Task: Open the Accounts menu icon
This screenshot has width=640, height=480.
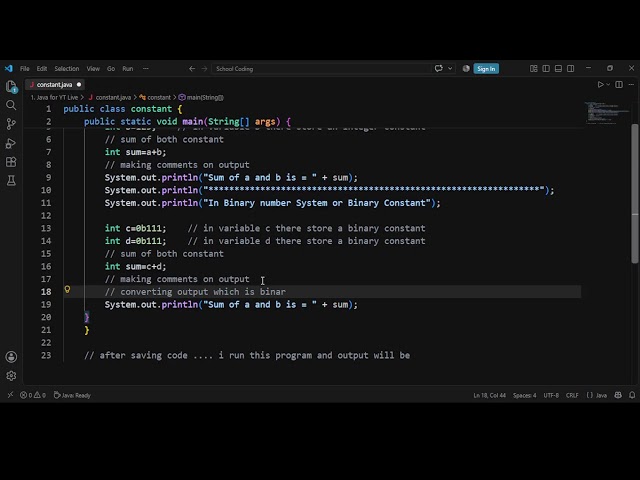Action: click(x=11, y=357)
